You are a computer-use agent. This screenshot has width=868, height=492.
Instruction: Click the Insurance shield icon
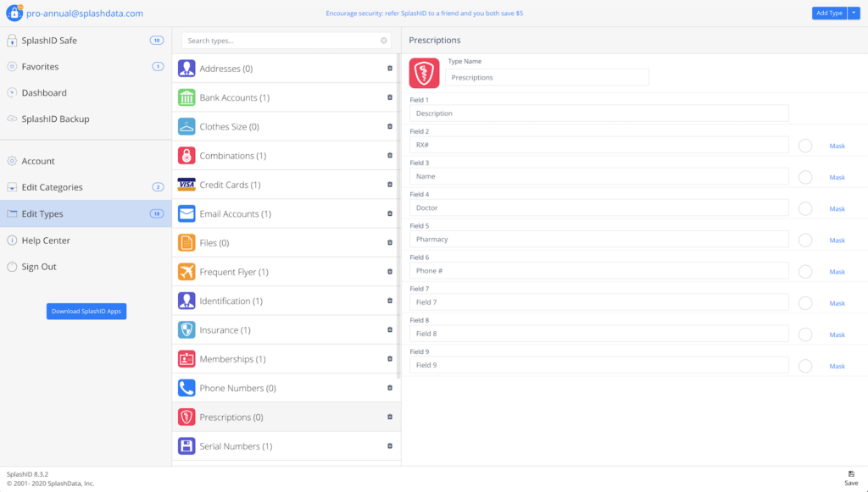pyautogui.click(x=186, y=330)
